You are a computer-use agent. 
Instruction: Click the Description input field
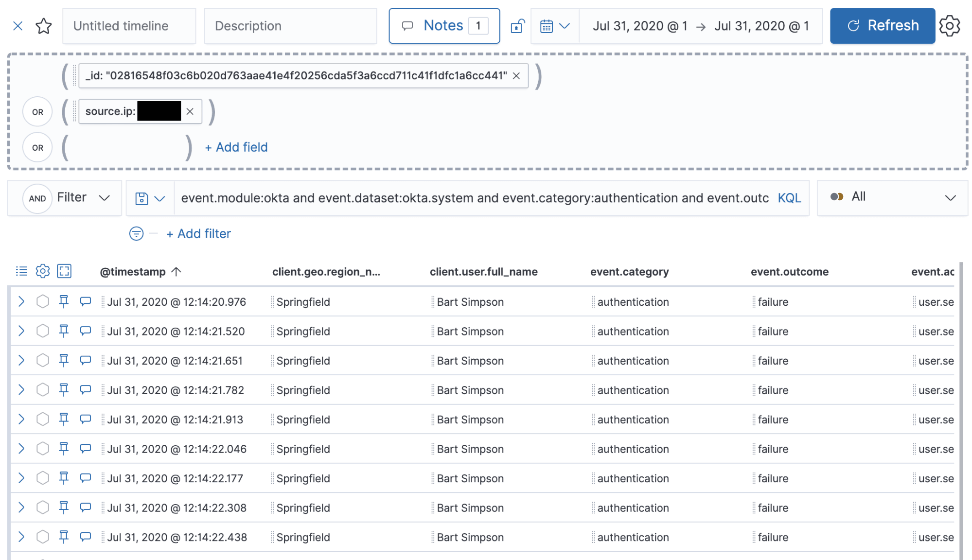tap(290, 26)
